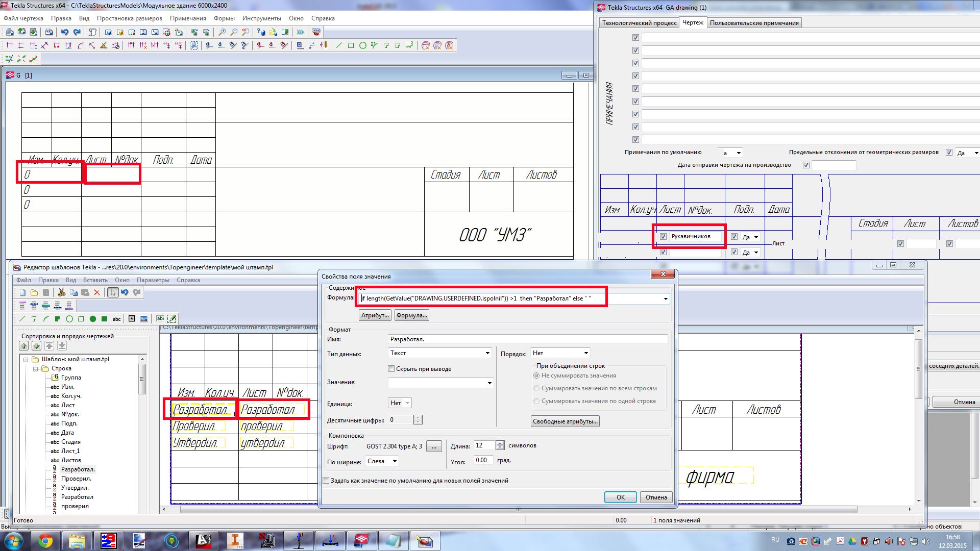Viewport: 980px width, 551px height.
Task: Click the formula input field
Action: coord(480,298)
